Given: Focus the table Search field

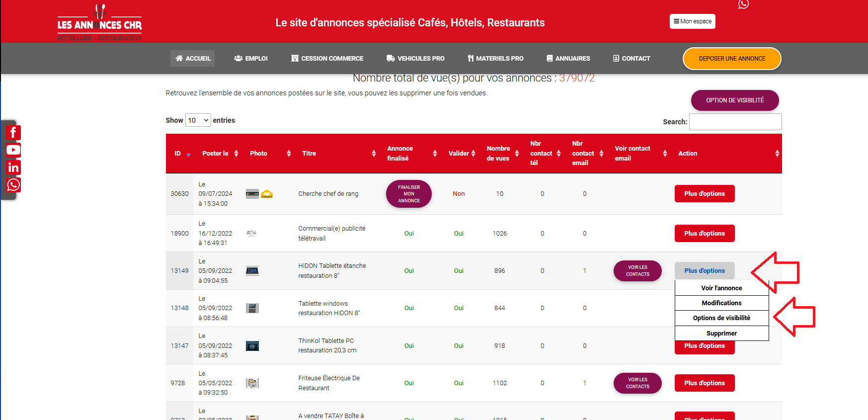Looking at the screenshot, I should (x=735, y=122).
